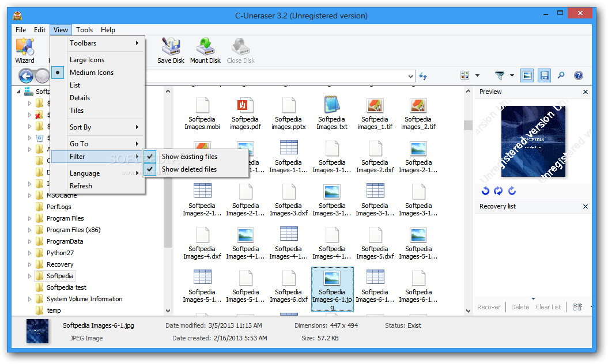Image resolution: width=608 pixels, height=364 pixels.
Task: Select Softpedia Images-6.dxf file
Action: [x=289, y=286]
